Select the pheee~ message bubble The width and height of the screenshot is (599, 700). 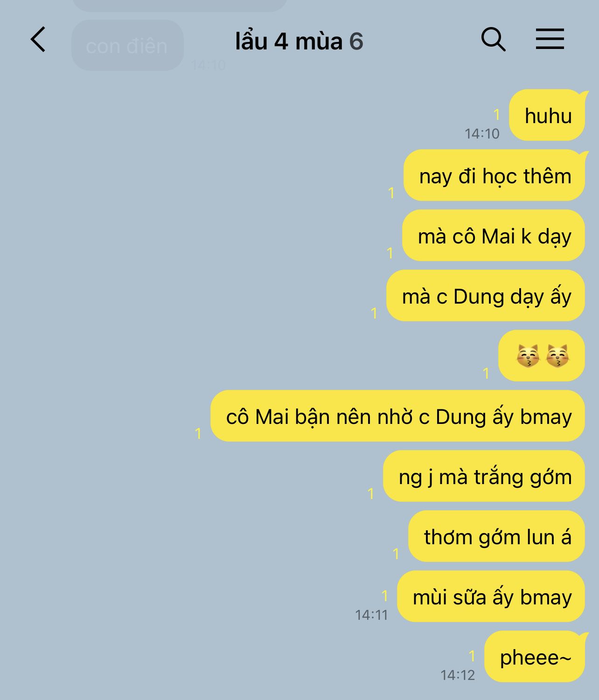535,657
